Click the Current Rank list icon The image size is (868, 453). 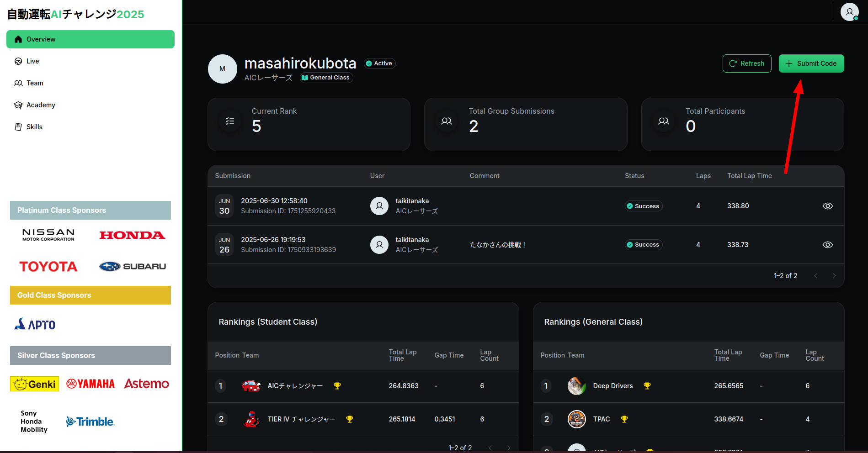tap(230, 121)
